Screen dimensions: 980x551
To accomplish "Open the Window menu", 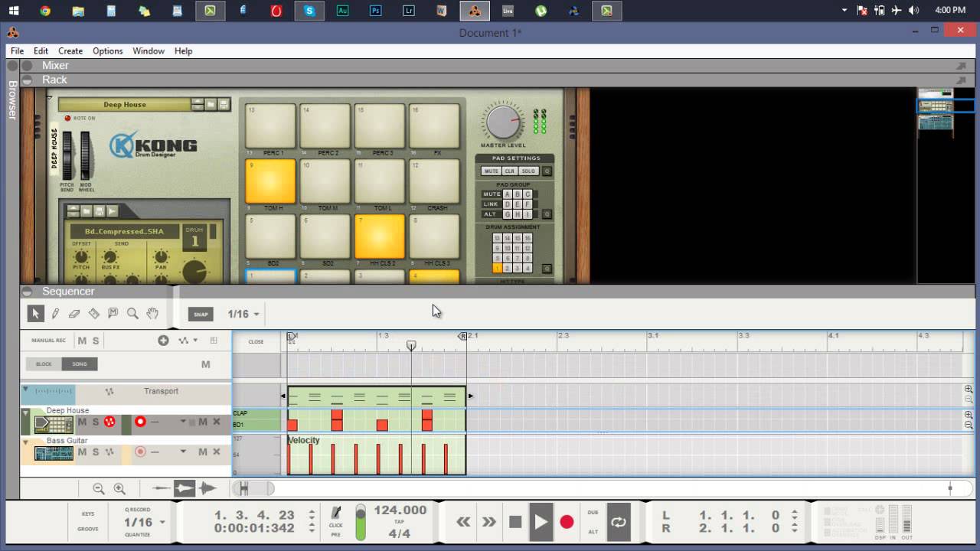I will [149, 51].
